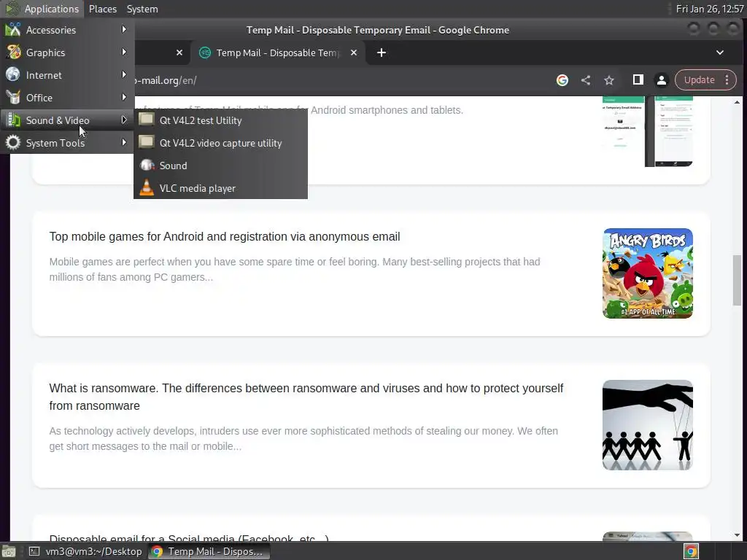The width and height of the screenshot is (747, 560).
Task: Click the Google icon in the address bar
Action: 562,80
